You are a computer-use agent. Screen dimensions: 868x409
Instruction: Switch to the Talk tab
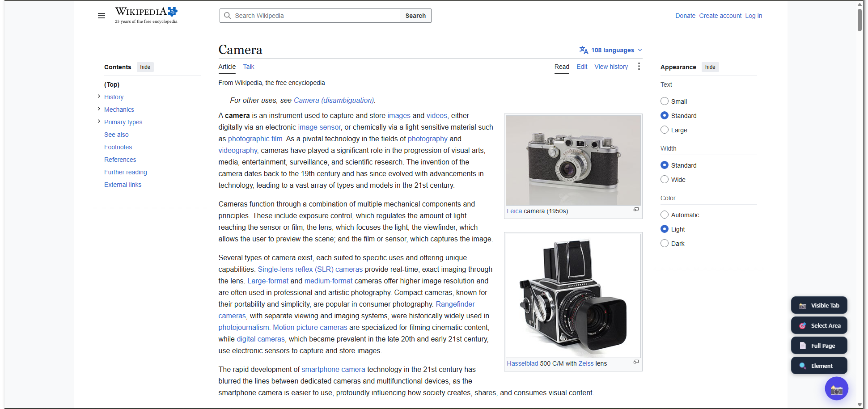point(249,67)
